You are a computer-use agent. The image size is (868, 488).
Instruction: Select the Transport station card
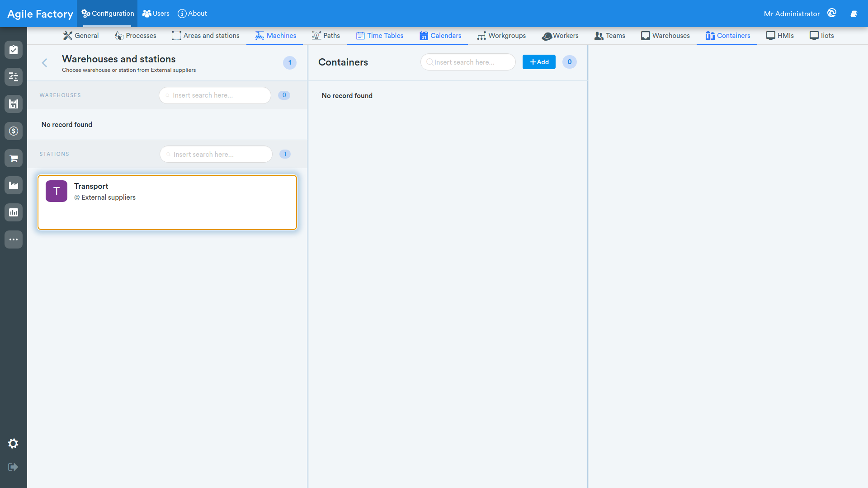click(x=167, y=202)
